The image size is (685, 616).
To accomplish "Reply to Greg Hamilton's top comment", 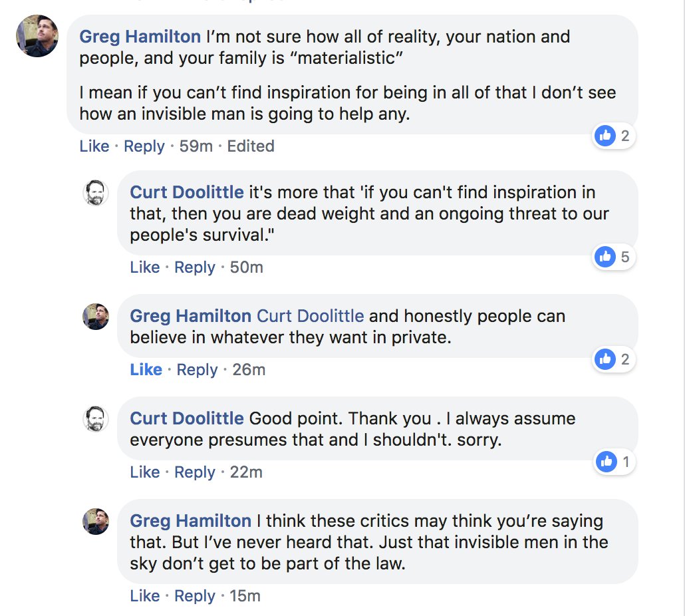I will pyautogui.click(x=144, y=146).
